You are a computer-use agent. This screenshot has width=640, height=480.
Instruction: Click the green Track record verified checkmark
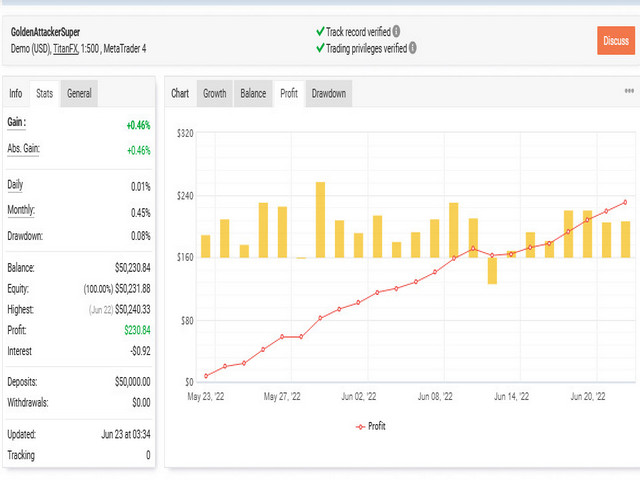coord(320,31)
